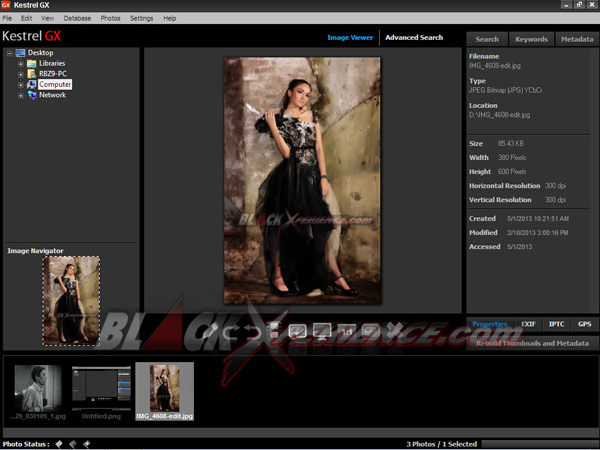600x450 pixels.
Task: Switch to Advanced Search mode
Action: tap(414, 38)
